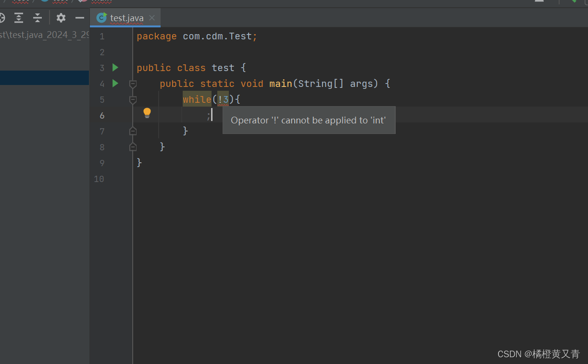
Task: Collapse while block fold marker on line 5
Action: [133, 100]
